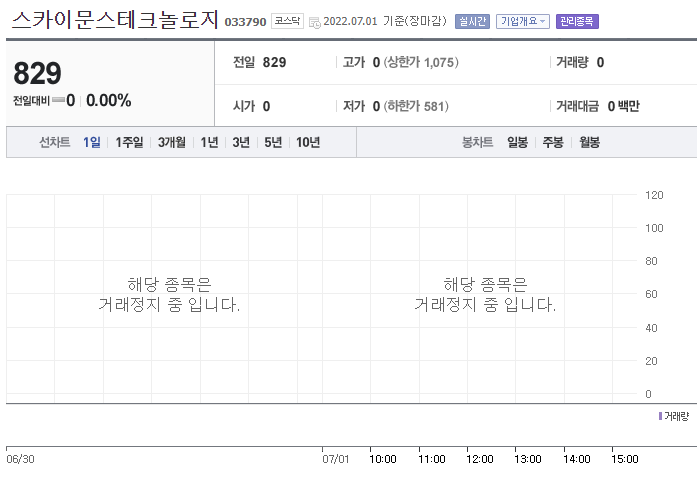Show the 3년 line chart
697x478 pixels.
tap(241, 142)
